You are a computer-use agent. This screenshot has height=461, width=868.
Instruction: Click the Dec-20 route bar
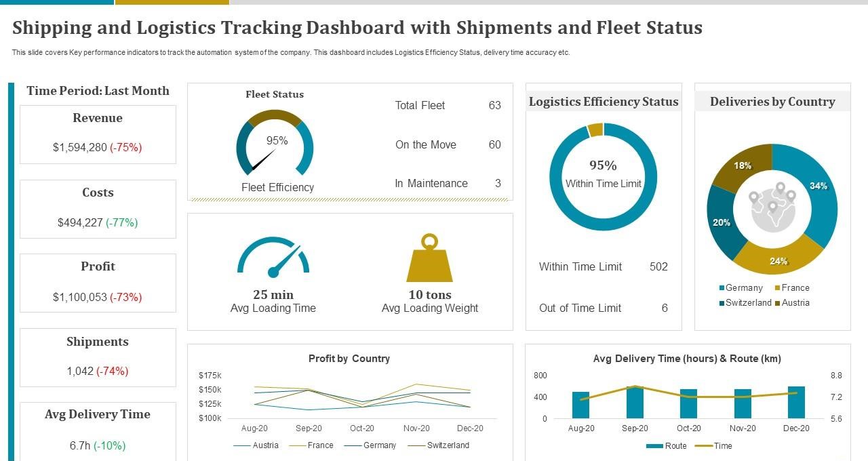tap(796, 403)
